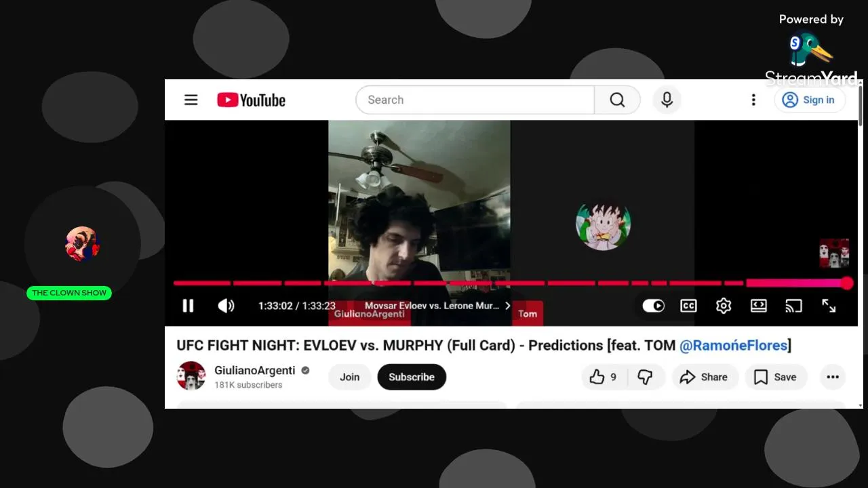Start voice search with the microphone icon

click(x=667, y=100)
